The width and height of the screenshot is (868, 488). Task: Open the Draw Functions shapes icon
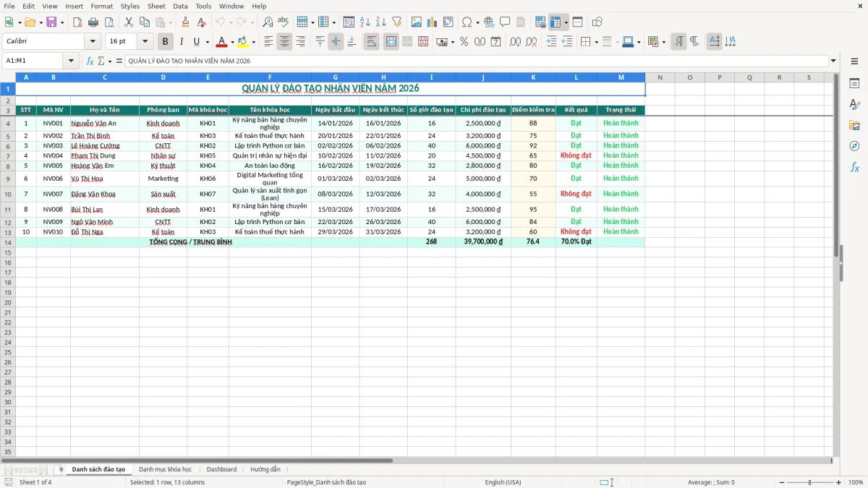pos(597,22)
